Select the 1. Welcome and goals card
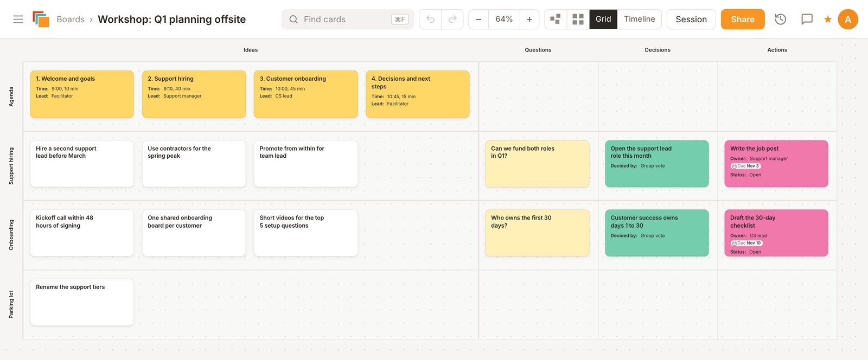 82,94
